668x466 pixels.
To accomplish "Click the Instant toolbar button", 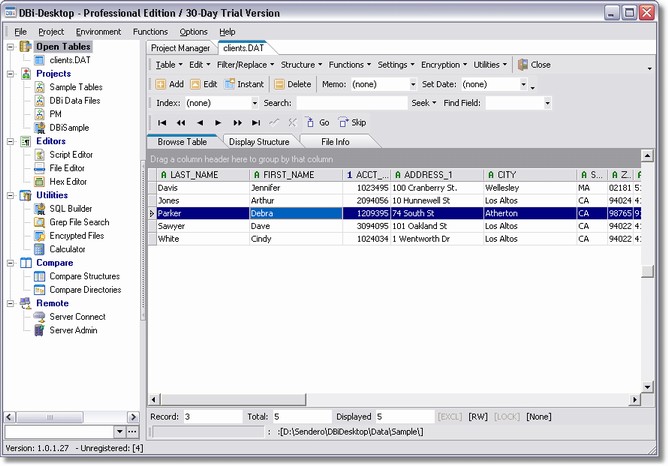I will click(243, 84).
